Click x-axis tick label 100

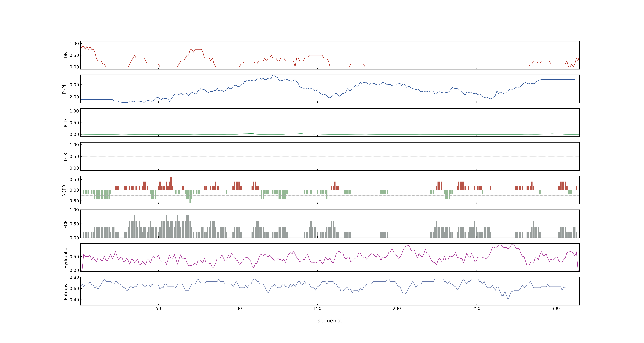tap(238, 309)
